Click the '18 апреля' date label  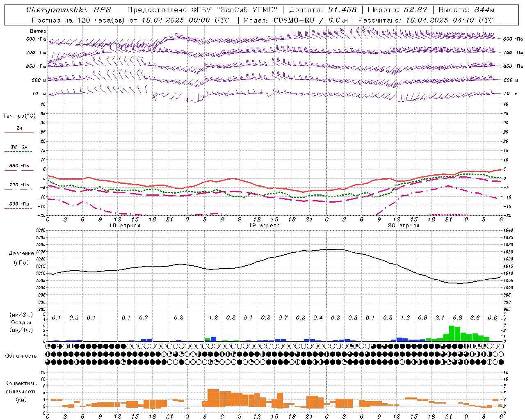pyautogui.click(x=125, y=226)
